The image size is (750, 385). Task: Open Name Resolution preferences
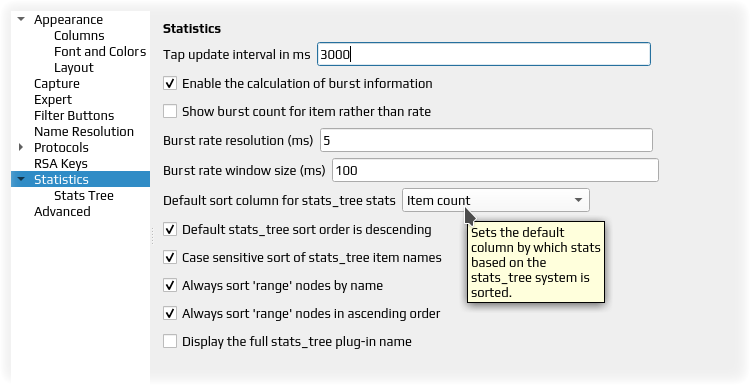(x=84, y=132)
